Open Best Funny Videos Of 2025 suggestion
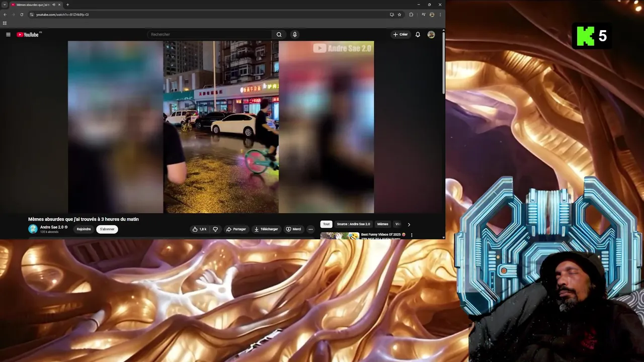The image size is (644, 362). 382,236
